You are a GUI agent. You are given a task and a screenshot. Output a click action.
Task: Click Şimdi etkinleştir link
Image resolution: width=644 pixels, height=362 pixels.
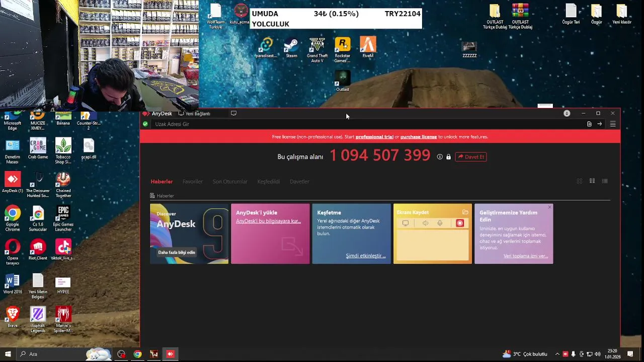click(x=366, y=256)
